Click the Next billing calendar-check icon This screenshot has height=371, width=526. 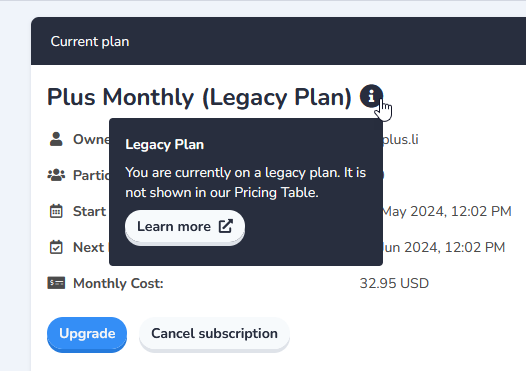point(56,247)
